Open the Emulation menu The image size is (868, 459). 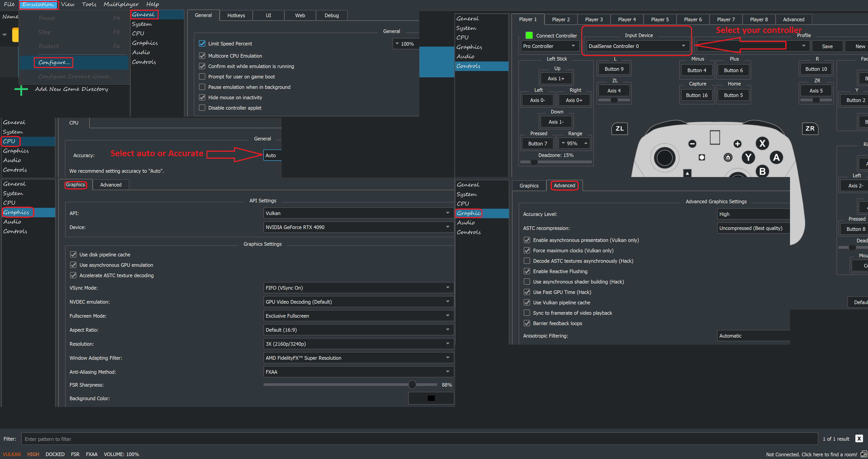click(x=38, y=4)
